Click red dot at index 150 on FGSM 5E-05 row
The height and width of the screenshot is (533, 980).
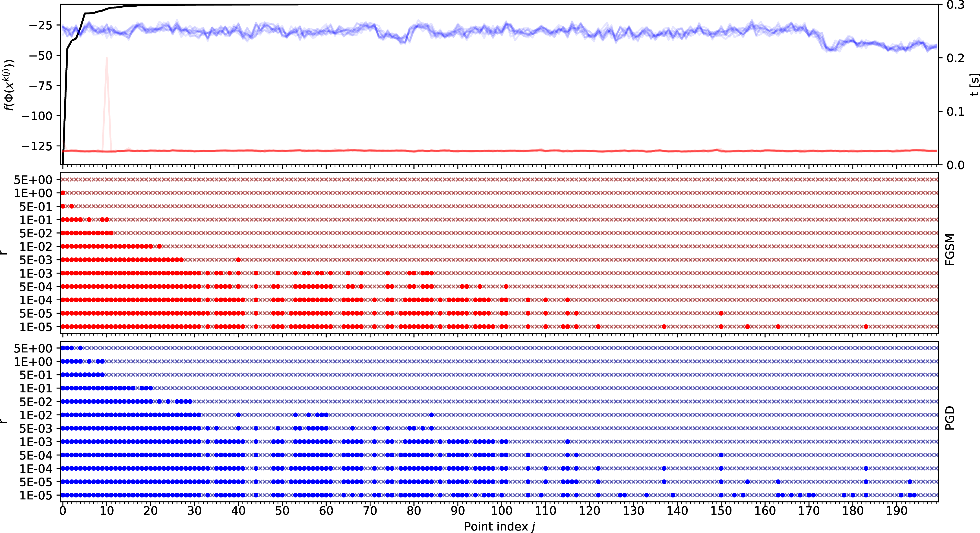click(x=721, y=313)
